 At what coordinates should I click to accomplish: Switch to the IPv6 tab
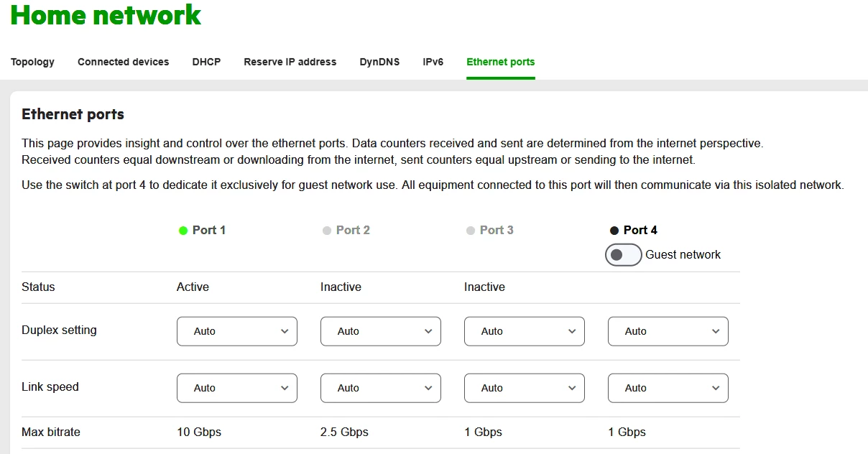[433, 62]
